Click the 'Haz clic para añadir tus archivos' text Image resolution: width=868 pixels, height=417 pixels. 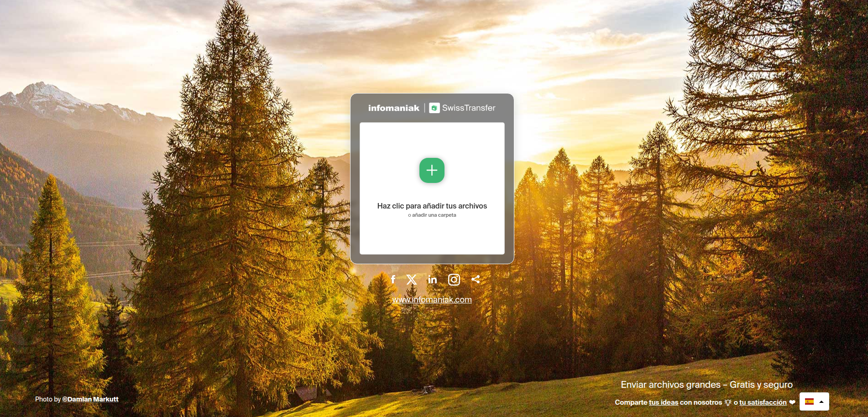click(x=432, y=206)
